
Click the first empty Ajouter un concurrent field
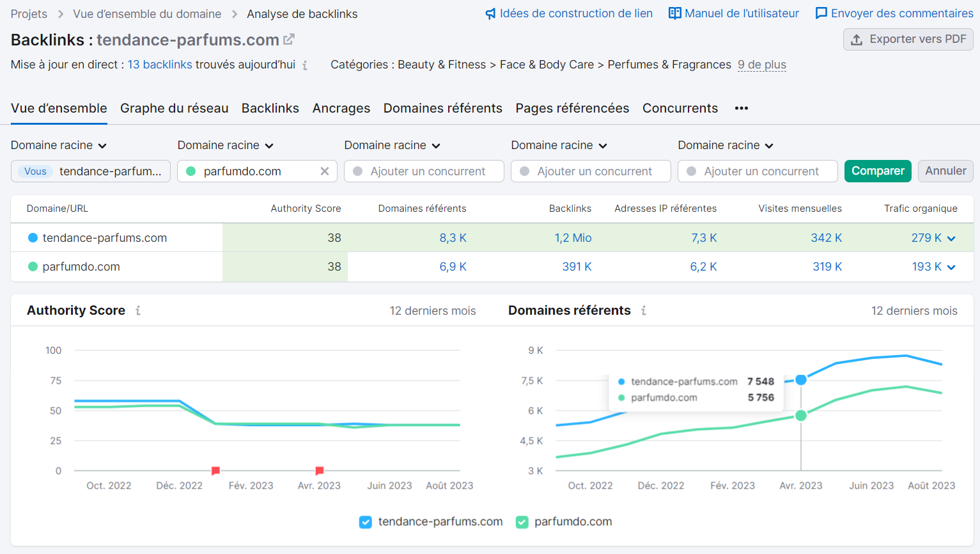pyautogui.click(x=424, y=171)
